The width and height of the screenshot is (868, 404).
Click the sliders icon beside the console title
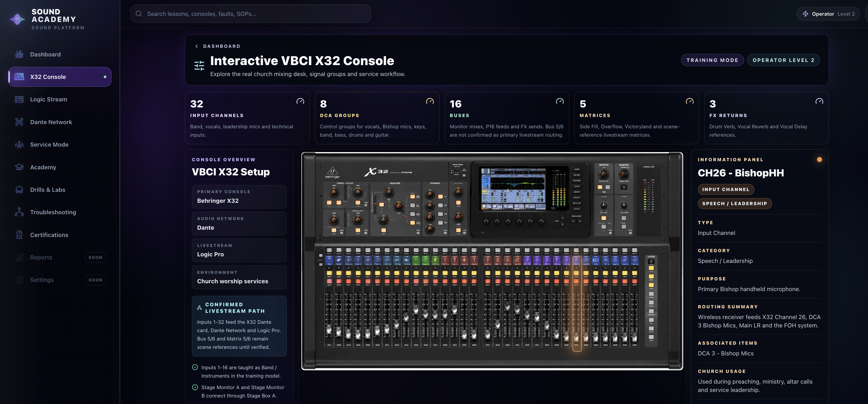coord(199,65)
